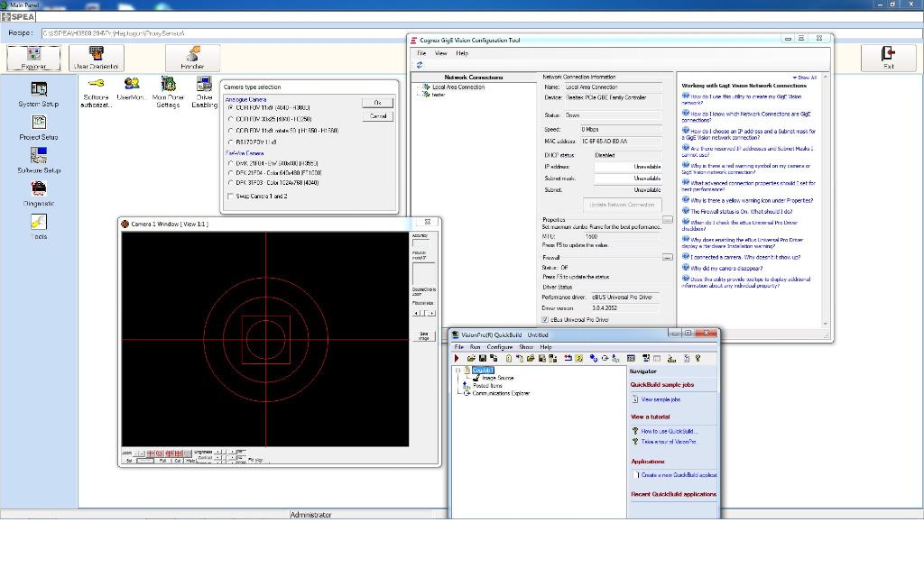This screenshot has width=924, height=568.
Task: Open the File menu in GigE Vision tool
Action: click(422, 53)
